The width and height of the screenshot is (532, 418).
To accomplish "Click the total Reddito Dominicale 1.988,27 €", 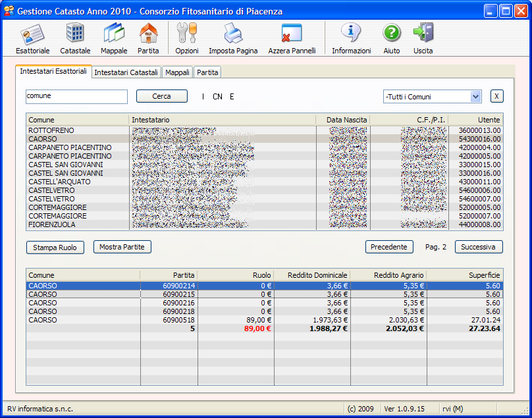I will (329, 328).
